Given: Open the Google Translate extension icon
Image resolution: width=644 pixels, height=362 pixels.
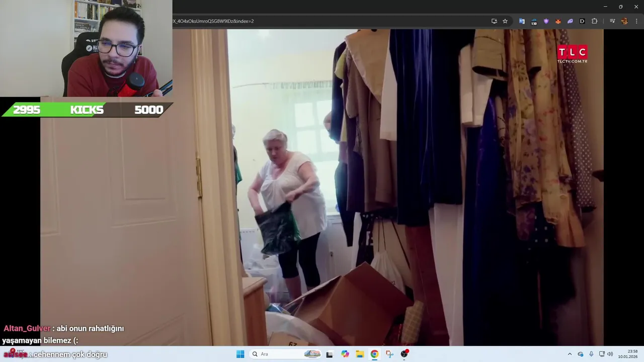Looking at the screenshot, I should click(522, 21).
